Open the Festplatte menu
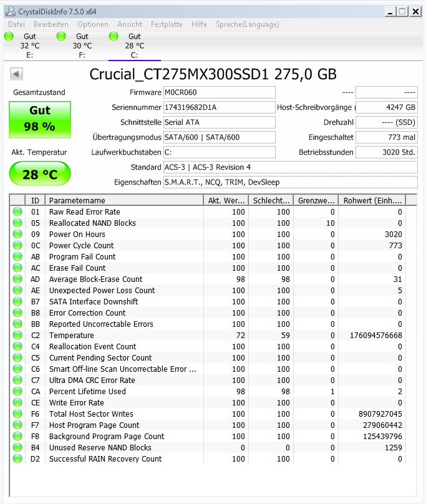 (167, 24)
